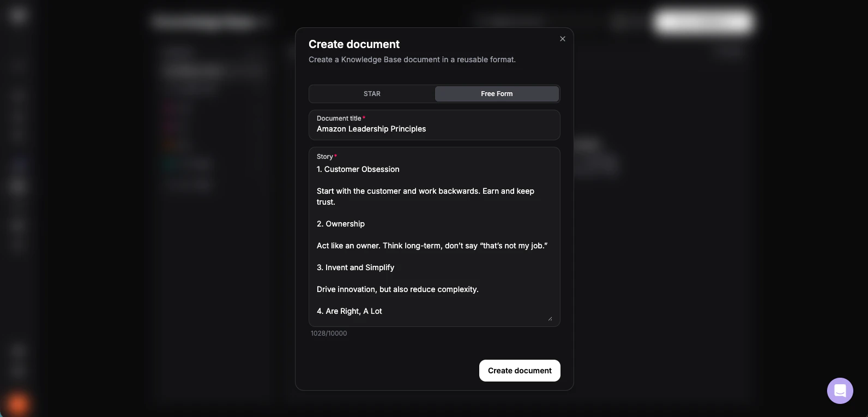The height and width of the screenshot is (417, 868).
Task: Click the '1. Customer Obsession' line
Action: pos(358,169)
